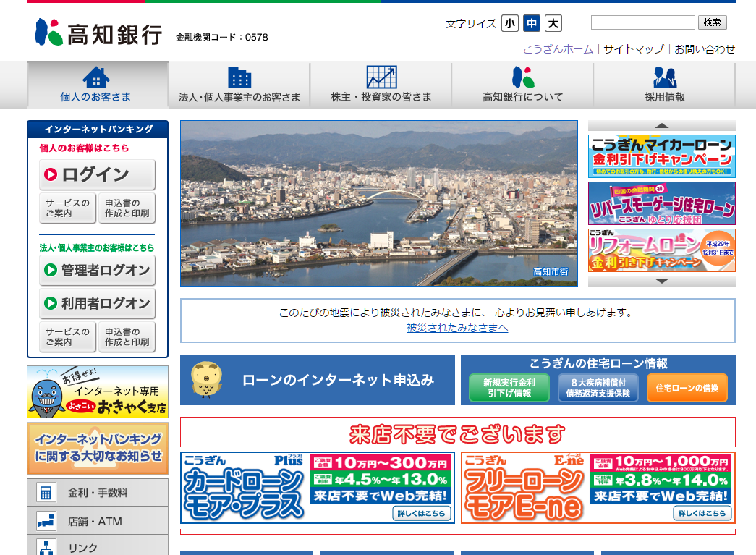Click 8大疾病補償付債務返済支援保険 button
The image size is (756, 555).
(x=598, y=388)
